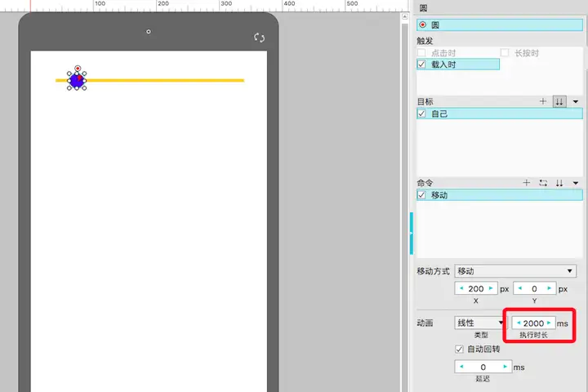The width and height of the screenshot is (588, 392).
Task: Click the 命令 loop/repeat arrows icon
Action: click(x=543, y=183)
